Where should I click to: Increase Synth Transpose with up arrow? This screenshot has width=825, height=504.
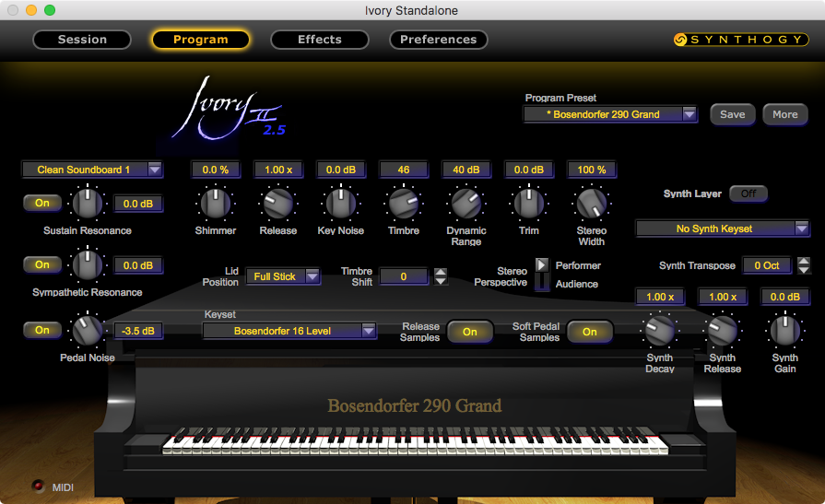(x=804, y=261)
